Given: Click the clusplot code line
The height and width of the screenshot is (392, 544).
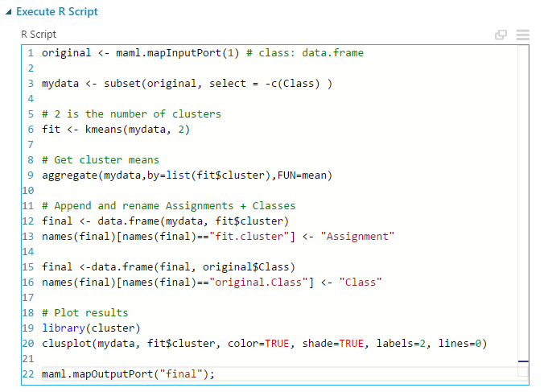Looking at the screenshot, I should (x=265, y=343).
